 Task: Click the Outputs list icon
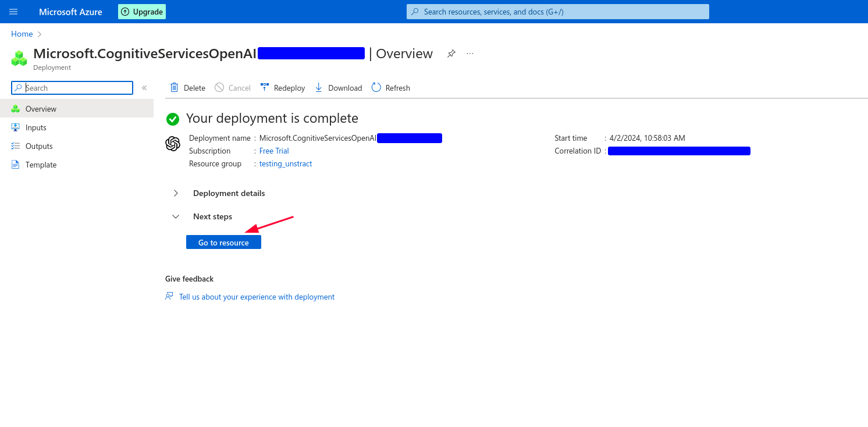[x=15, y=146]
